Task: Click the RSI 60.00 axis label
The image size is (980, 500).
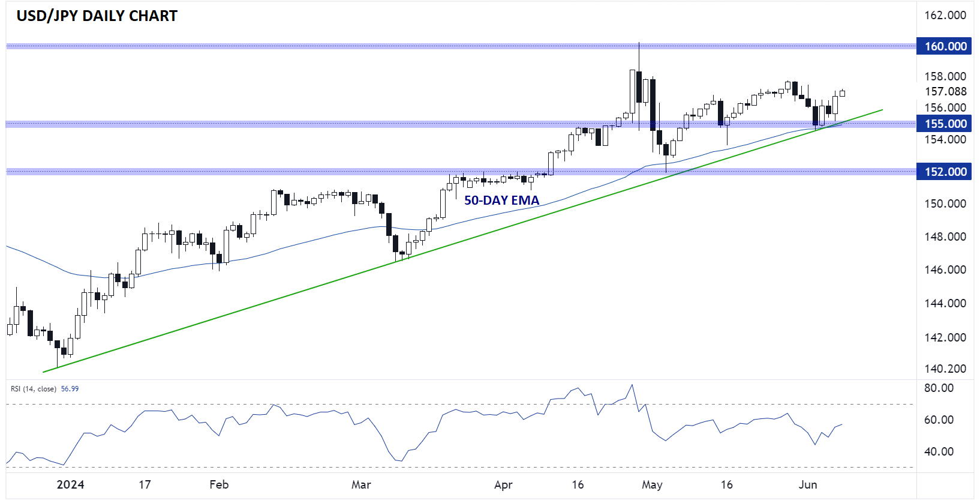Action: pos(939,420)
